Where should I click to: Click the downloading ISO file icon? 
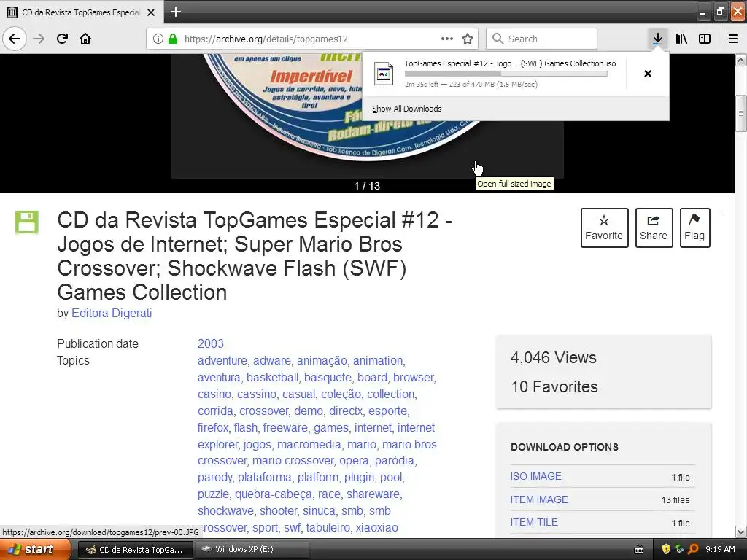[384, 74]
